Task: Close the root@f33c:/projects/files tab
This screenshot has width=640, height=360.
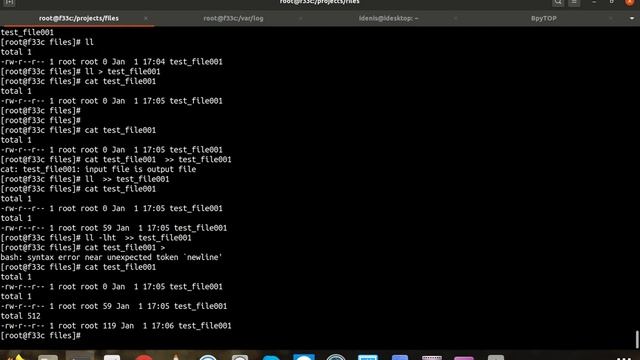Action: point(146,18)
